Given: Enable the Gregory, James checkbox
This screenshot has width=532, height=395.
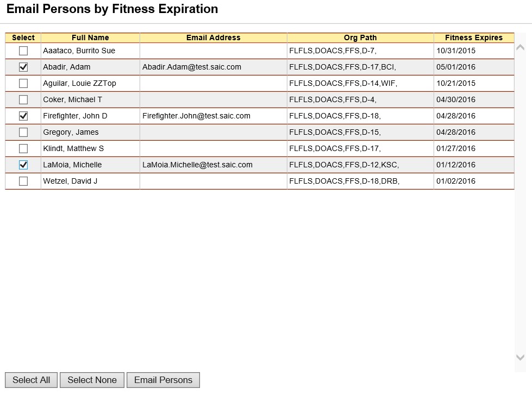Looking at the screenshot, I should point(23,133).
